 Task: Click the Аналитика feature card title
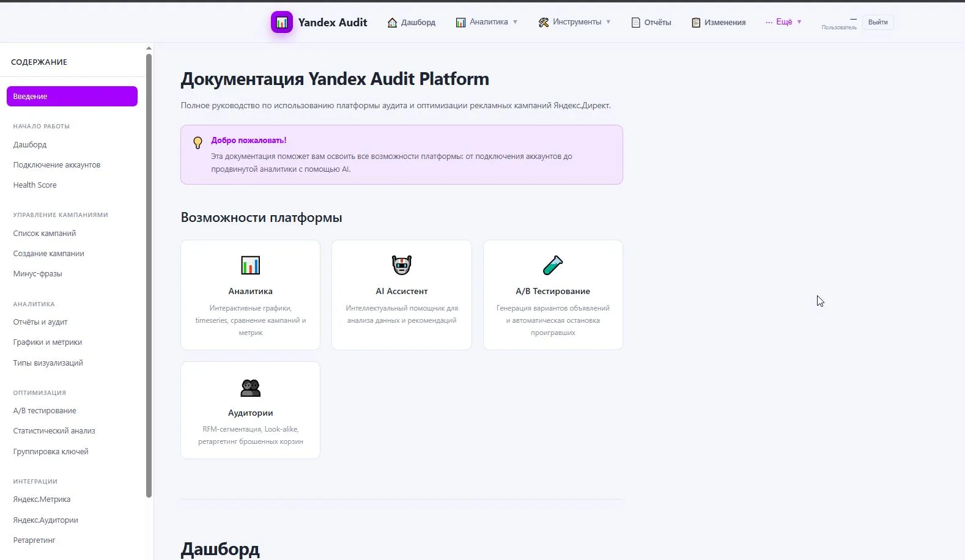(251, 292)
